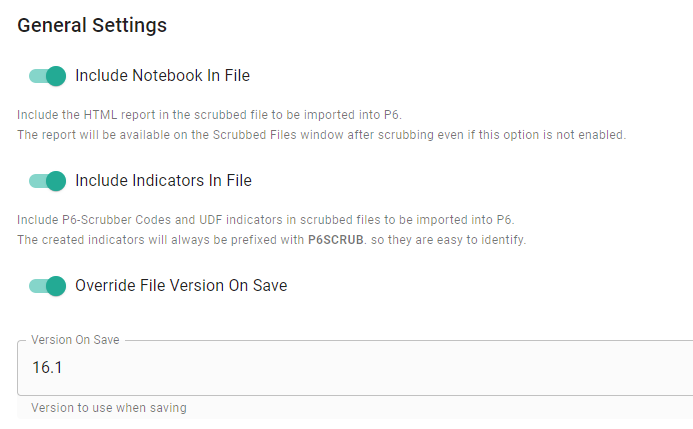The image size is (693, 429).
Task: Click the "Version On Save" floating field label
Action: tap(75, 340)
